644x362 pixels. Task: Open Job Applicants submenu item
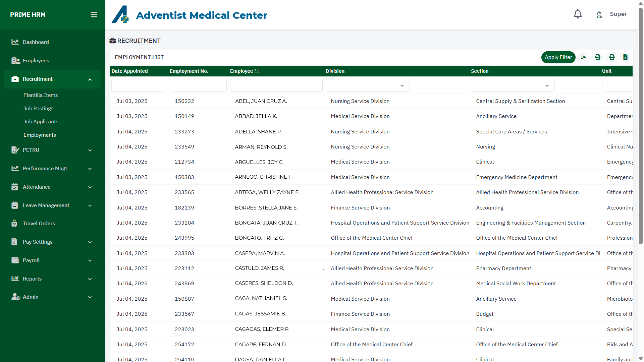click(x=41, y=122)
